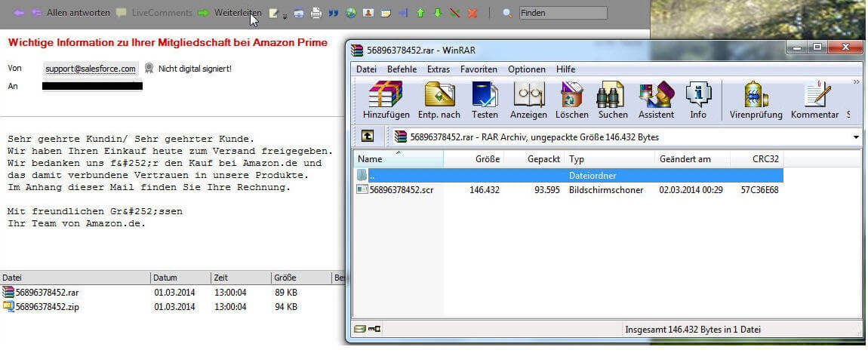868x353 pixels.
Task: Sort attachments by Zeit column header
Action: tap(241, 278)
